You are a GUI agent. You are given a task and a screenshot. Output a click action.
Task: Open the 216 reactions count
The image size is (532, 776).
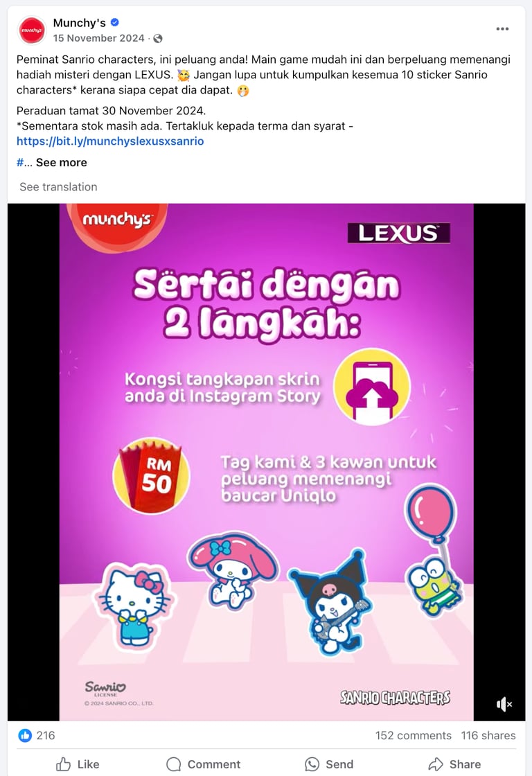[x=46, y=735]
